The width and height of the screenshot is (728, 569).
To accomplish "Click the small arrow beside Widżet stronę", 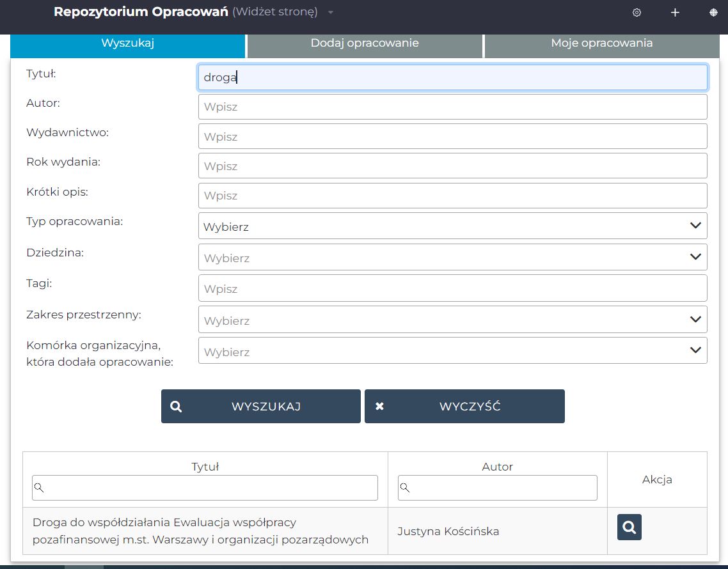I will click(331, 13).
